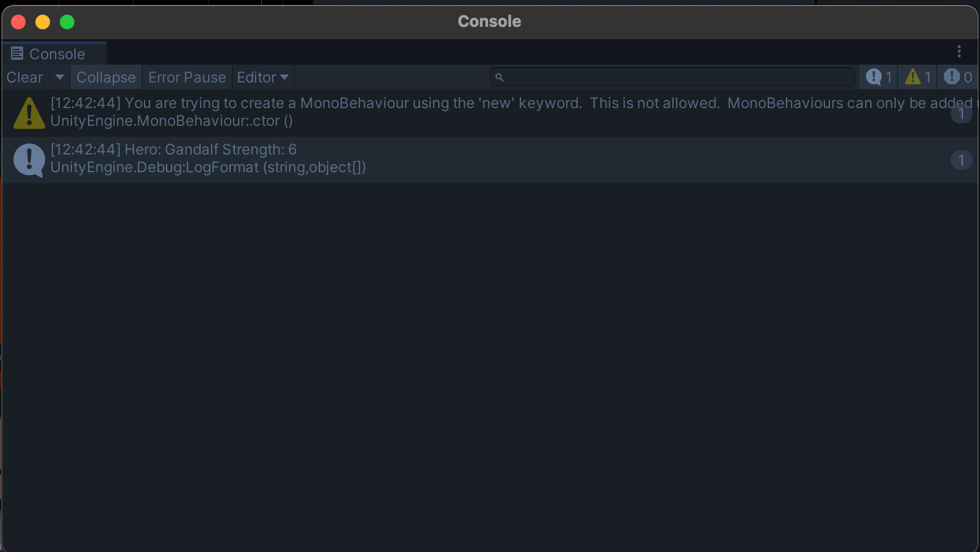Click the warning triangle icon on the MonoBehaviour entry
The width and height of the screenshot is (980, 552).
[x=29, y=114]
